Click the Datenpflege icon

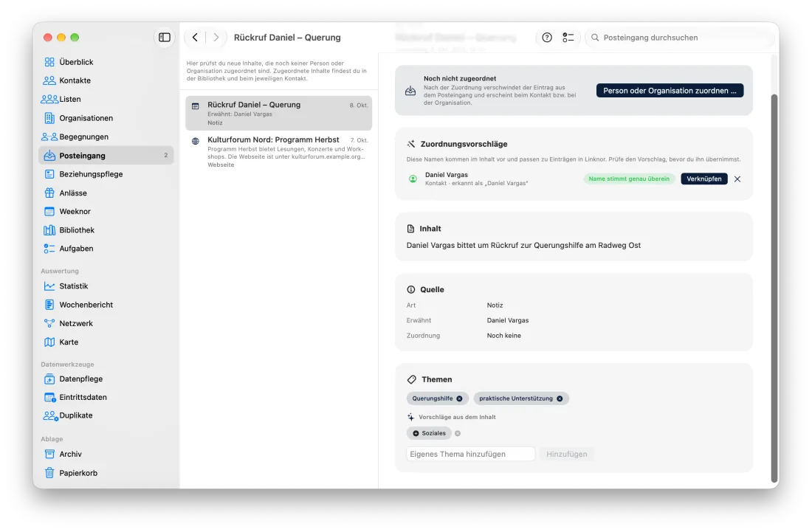point(49,379)
